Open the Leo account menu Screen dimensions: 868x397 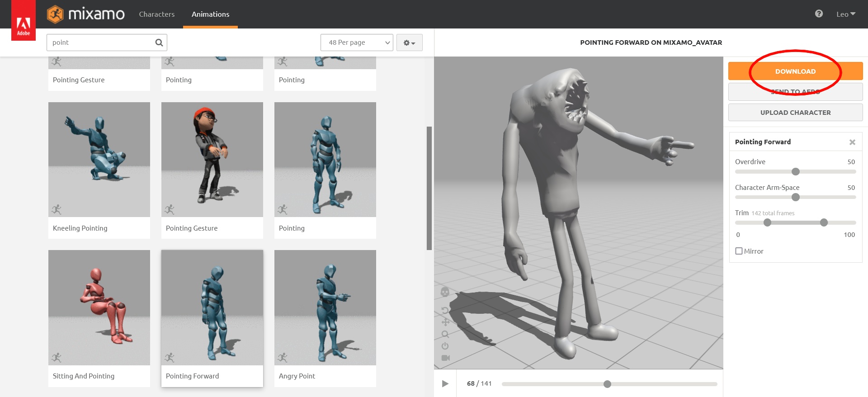[x=845, y=14]
